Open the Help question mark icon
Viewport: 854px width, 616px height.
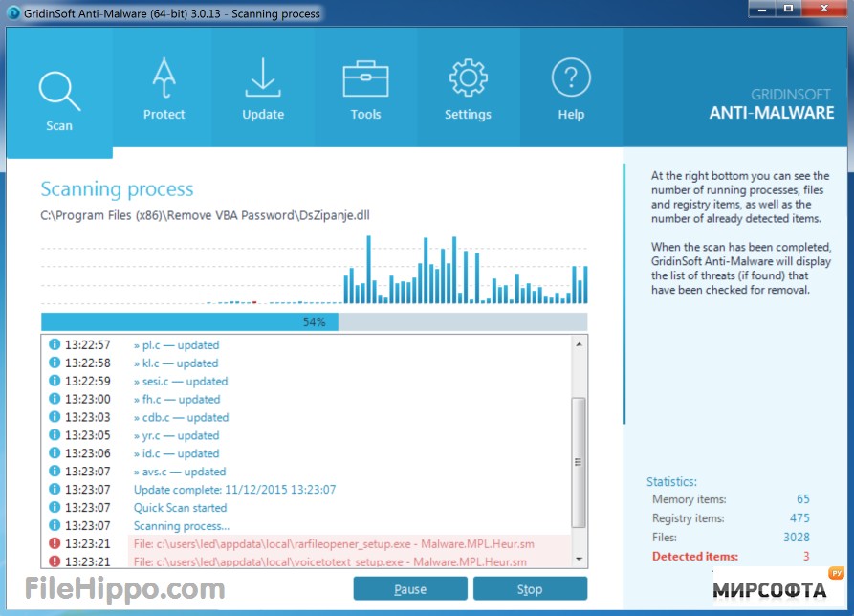coord(571,77)
